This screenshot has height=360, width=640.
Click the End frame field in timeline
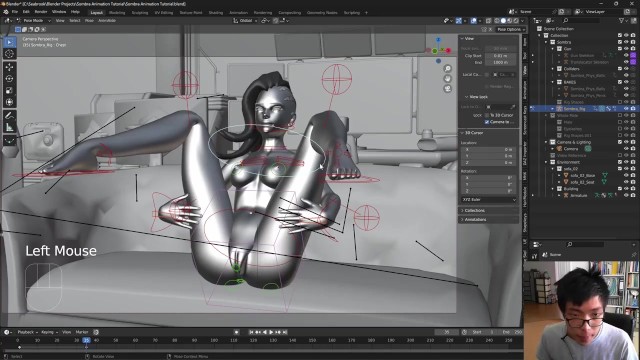(x=512, y=332)
